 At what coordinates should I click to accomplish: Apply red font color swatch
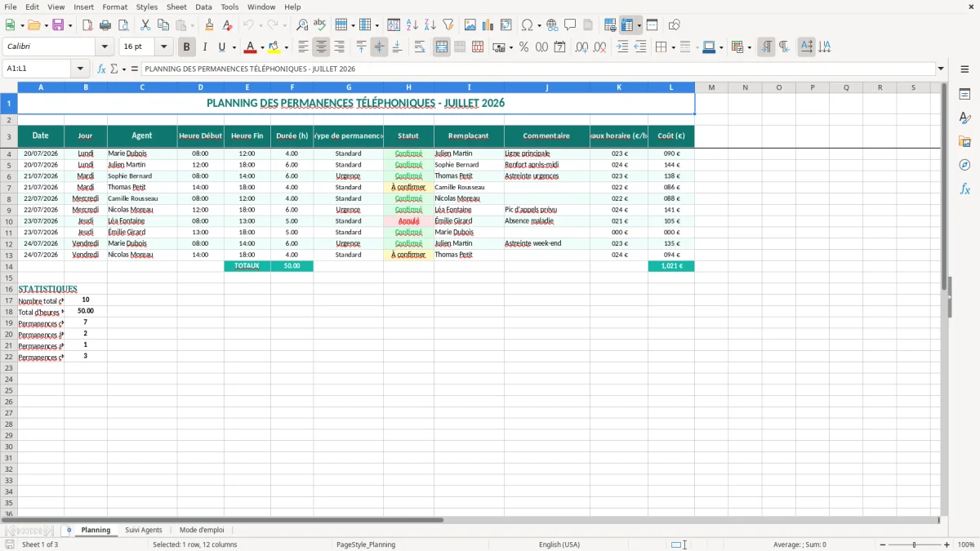coord(251,47)
